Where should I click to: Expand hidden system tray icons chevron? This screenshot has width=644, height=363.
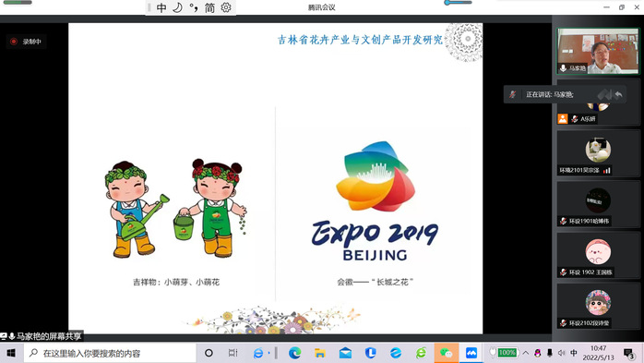[x=526, y=353]
